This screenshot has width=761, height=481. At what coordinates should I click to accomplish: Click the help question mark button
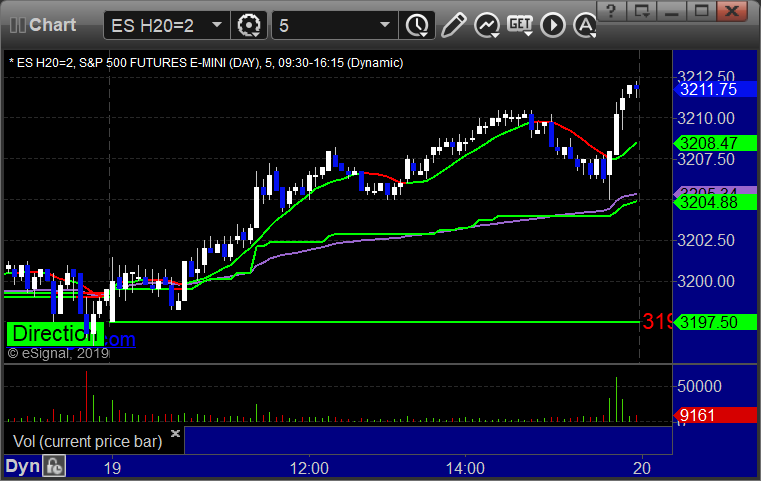[x=611, y=11]
